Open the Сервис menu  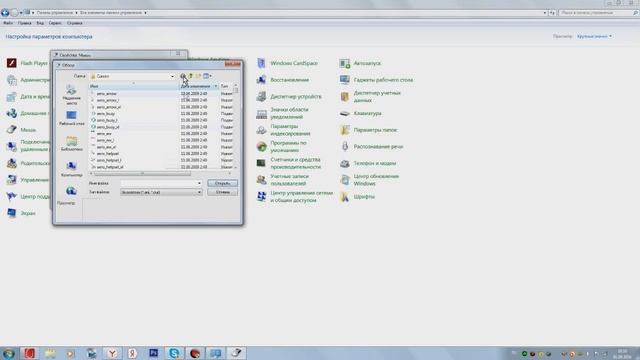pyautogui.click(x=55, y=23)
